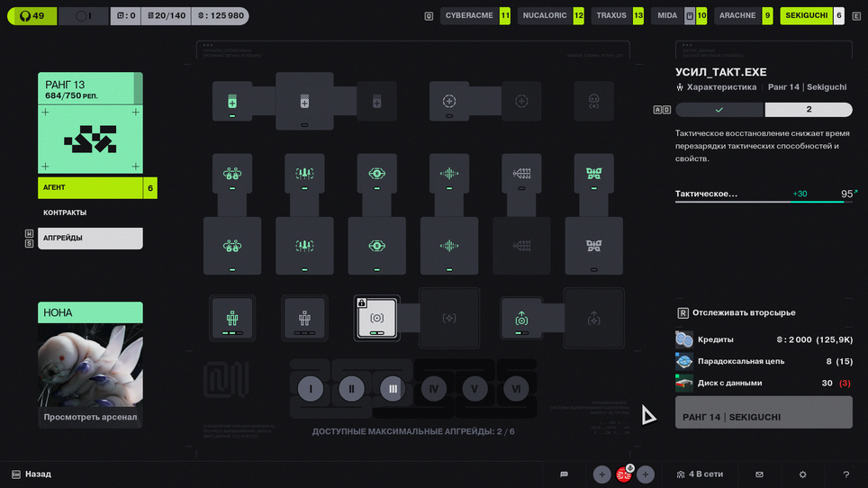Select the small upper twin-drone upgrade node
Image resolution: width=868 pixels, height=488 pixels.
click(x=232, y=174)
